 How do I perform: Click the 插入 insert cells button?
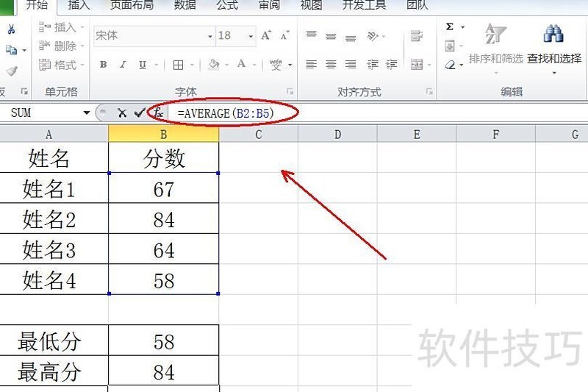point(62,27)
